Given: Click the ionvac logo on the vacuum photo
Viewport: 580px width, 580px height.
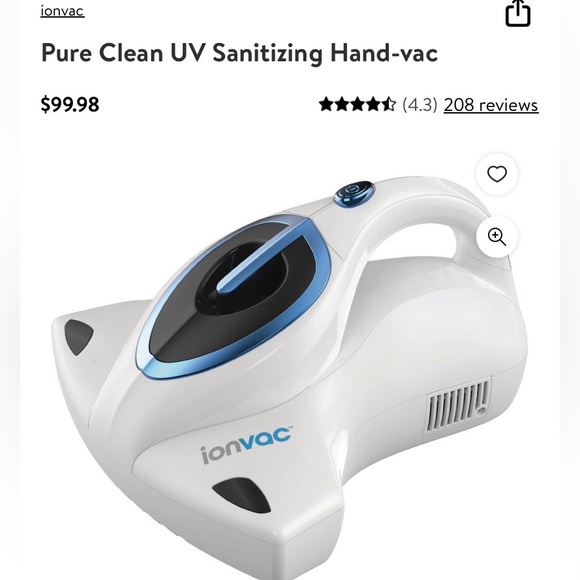Looking at the screenshot, I should tap(246, 444).
